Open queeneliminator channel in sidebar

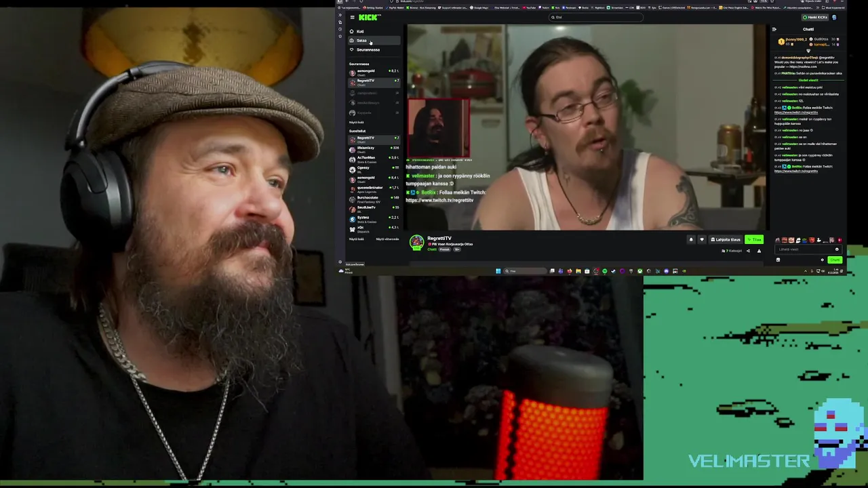374,190
